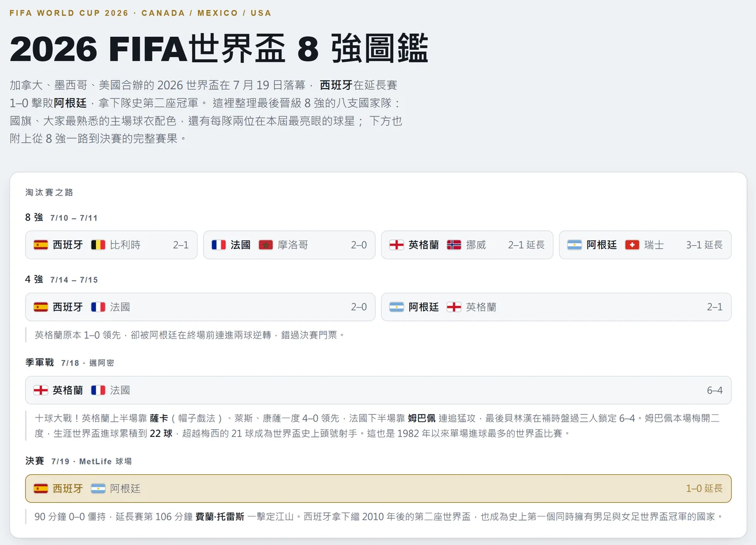
Task: Click the '7/19 · MetLife 球場' label
Action: (92, 461)
